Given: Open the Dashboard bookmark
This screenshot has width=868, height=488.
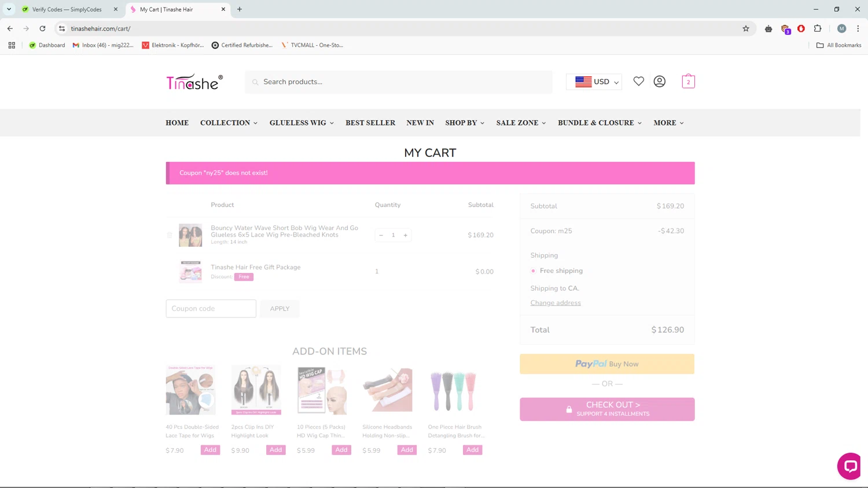Looking at the screenshot, I should [47, 45].
